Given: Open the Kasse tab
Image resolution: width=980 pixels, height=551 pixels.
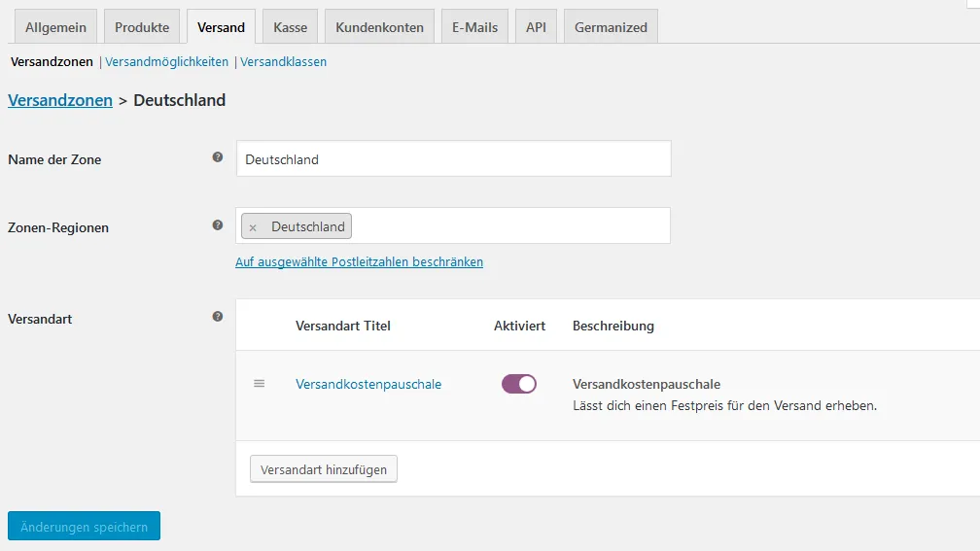Looking at the screenshot, I should pyautogui.click(x=290, y=27).
